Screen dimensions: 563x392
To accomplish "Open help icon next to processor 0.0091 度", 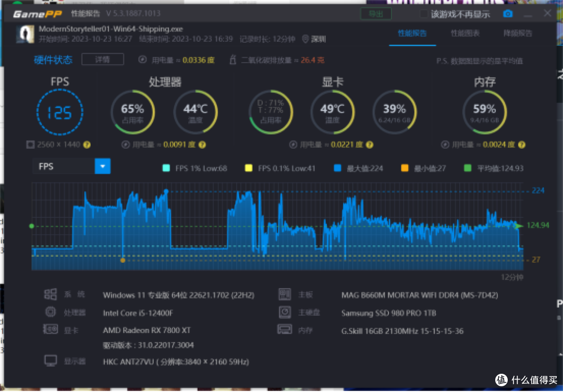I will tap(202, 145).
